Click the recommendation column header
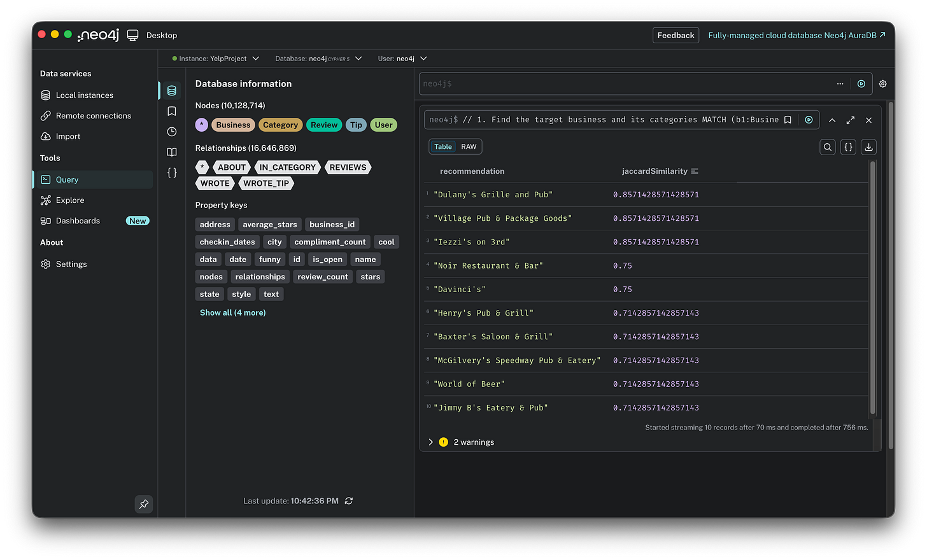This screenshot has height=560, width=927. [472, 171]
